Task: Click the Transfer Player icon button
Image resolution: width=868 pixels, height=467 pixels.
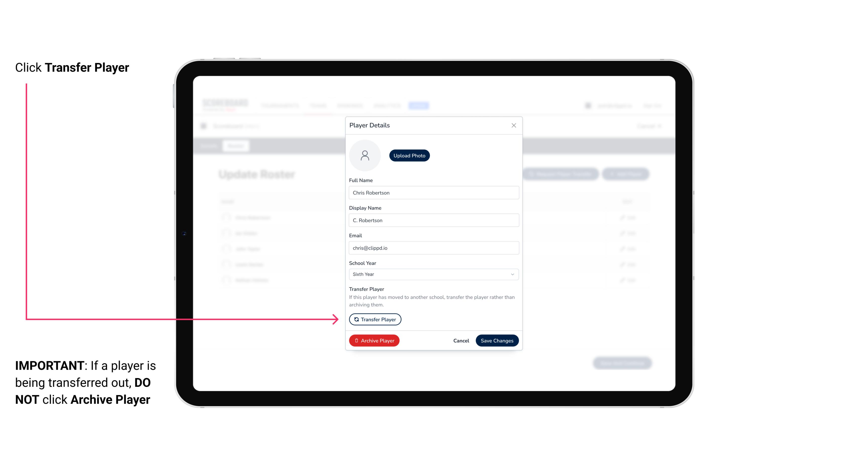Action: click(375, 319)
